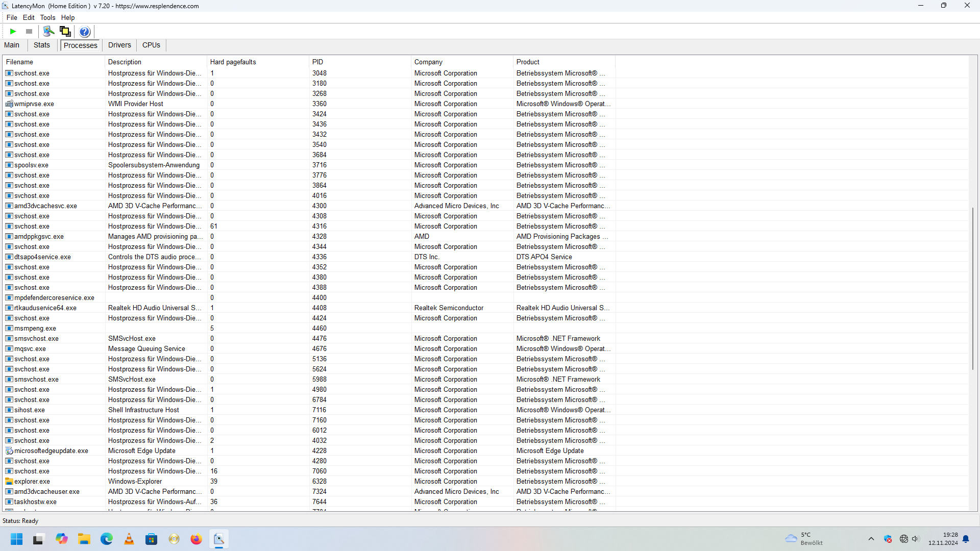
Task: Click the gray stop monitoring button
Action: (29, 32)
